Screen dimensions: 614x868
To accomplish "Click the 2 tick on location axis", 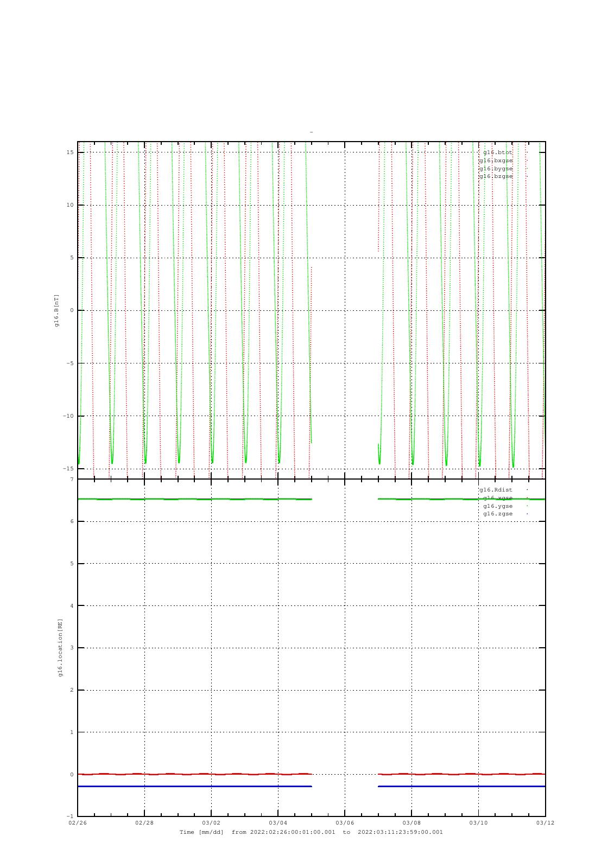I will click(72, 690).
